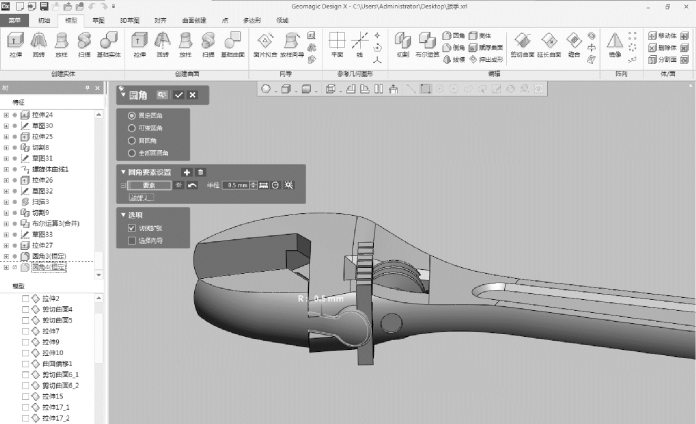Image resolution: width=696 pixels, height=424 pixels.
Task: Open the 多边形 ribbon tab
Action: coord(250,19)
